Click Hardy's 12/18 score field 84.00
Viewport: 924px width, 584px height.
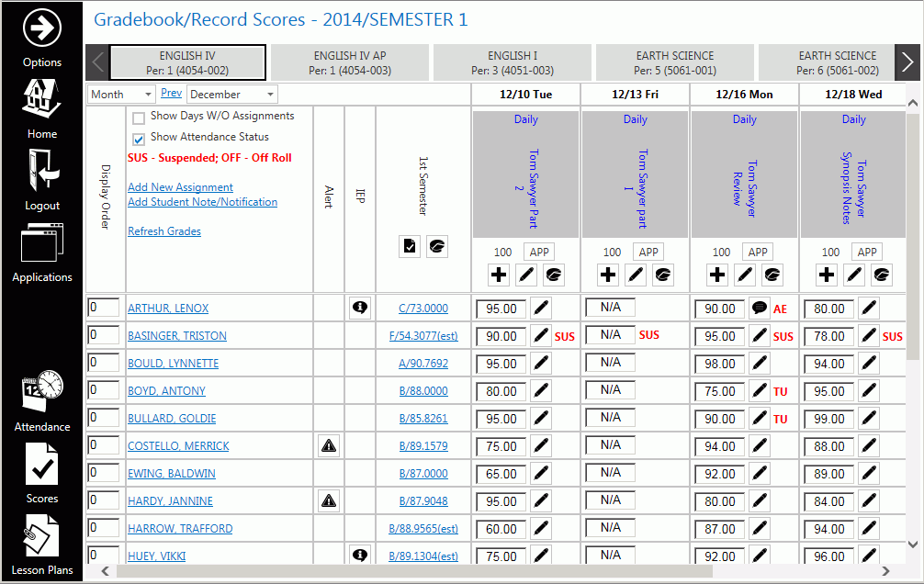(x=829, y=501)
